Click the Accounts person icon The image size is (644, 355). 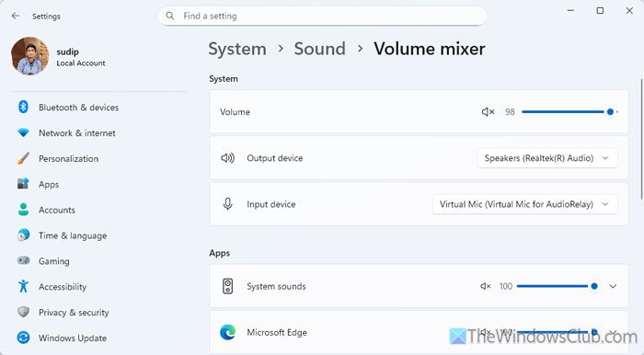coord(23,210)
